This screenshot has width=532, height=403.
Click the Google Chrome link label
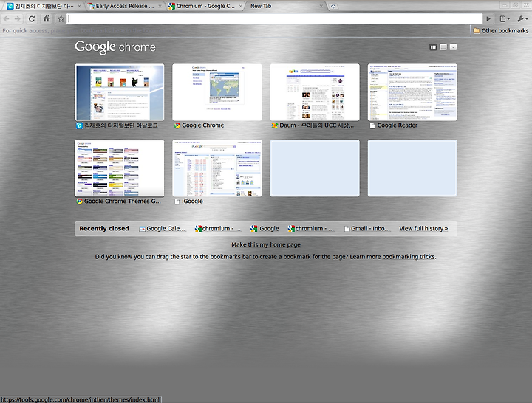pos(203,125)
